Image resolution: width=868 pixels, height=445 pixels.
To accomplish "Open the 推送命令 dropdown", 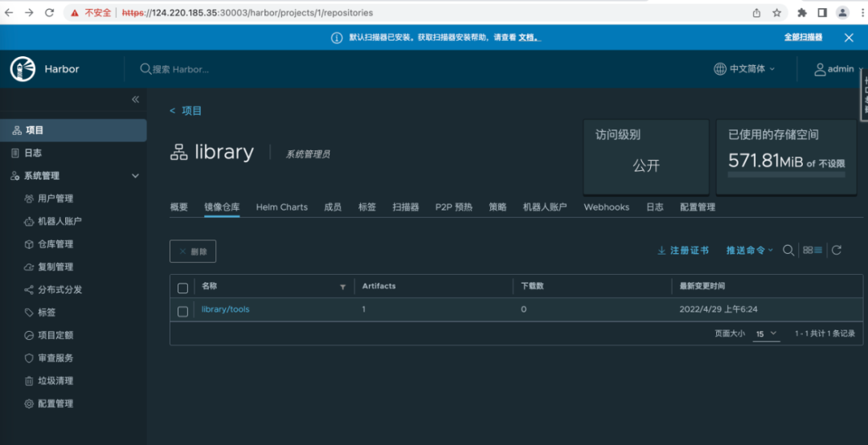I will (750, 250).
